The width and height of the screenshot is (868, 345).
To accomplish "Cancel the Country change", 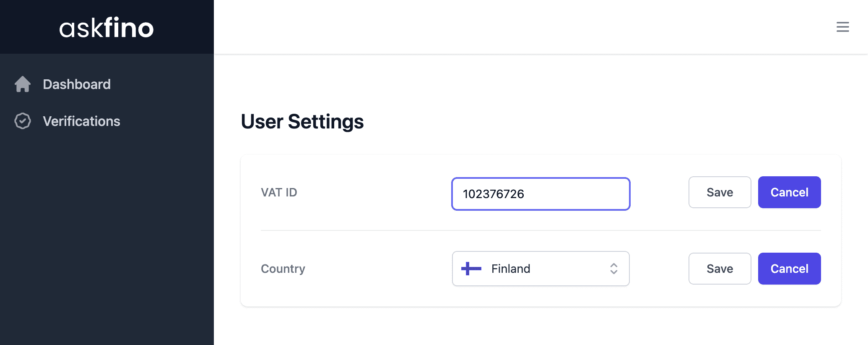I will click(x=789, y=269).
